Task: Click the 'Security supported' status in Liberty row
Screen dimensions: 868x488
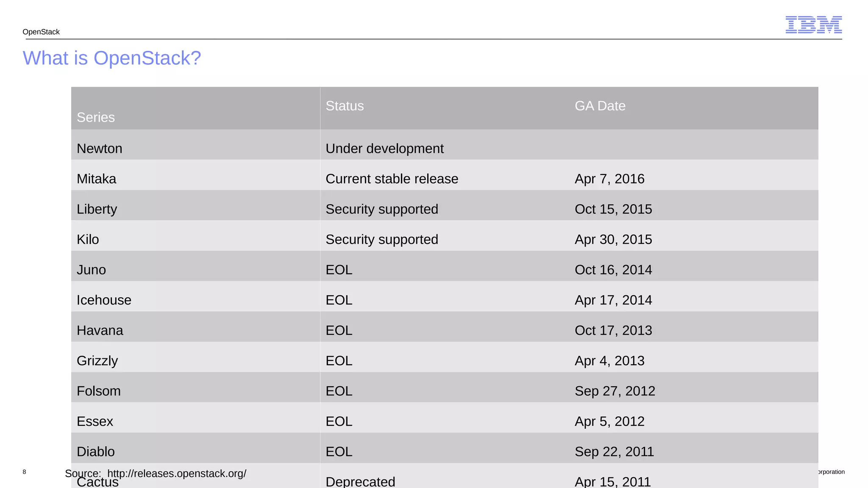Action: [x=382, y=209]
